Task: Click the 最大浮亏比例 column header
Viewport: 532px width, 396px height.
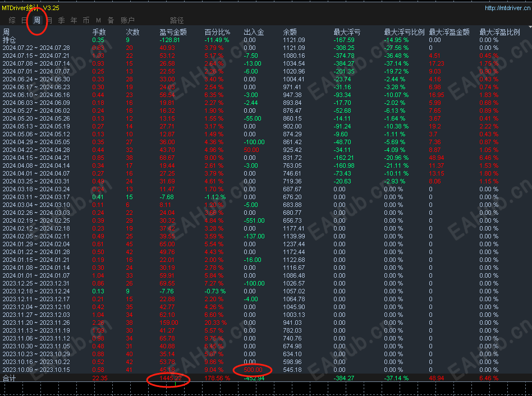Action: click(404, 32)
